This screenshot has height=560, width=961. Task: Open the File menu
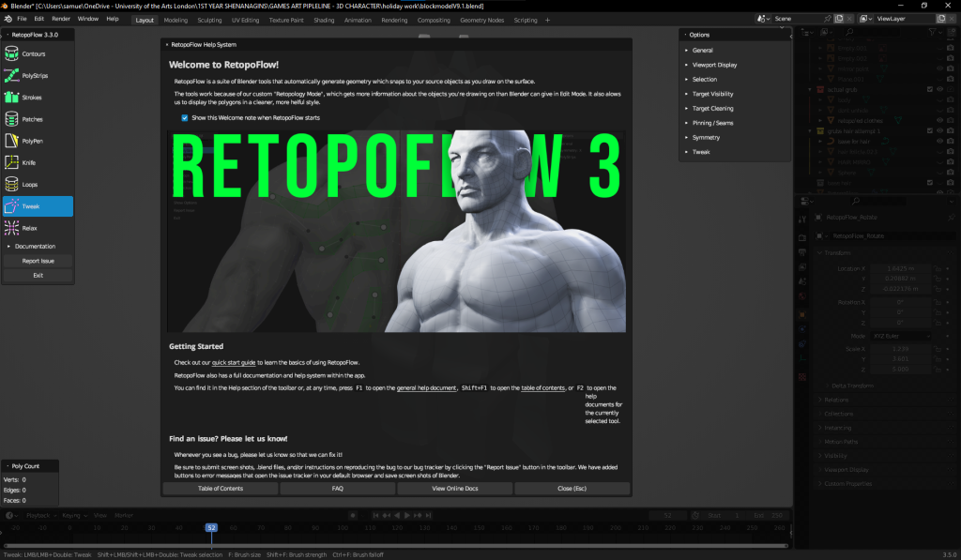(x=23, y=19)
